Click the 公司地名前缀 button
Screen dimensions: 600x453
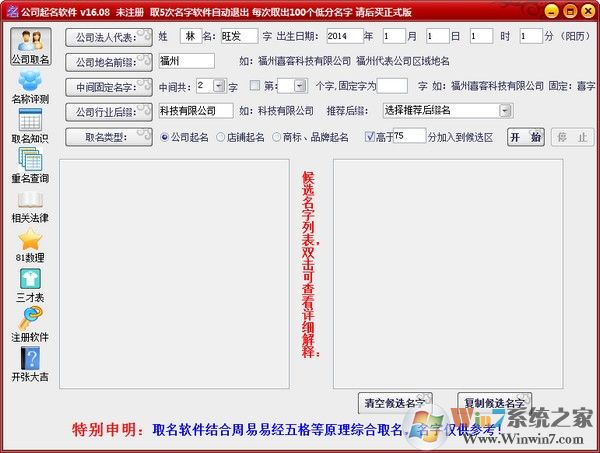[x=109, y=62]
